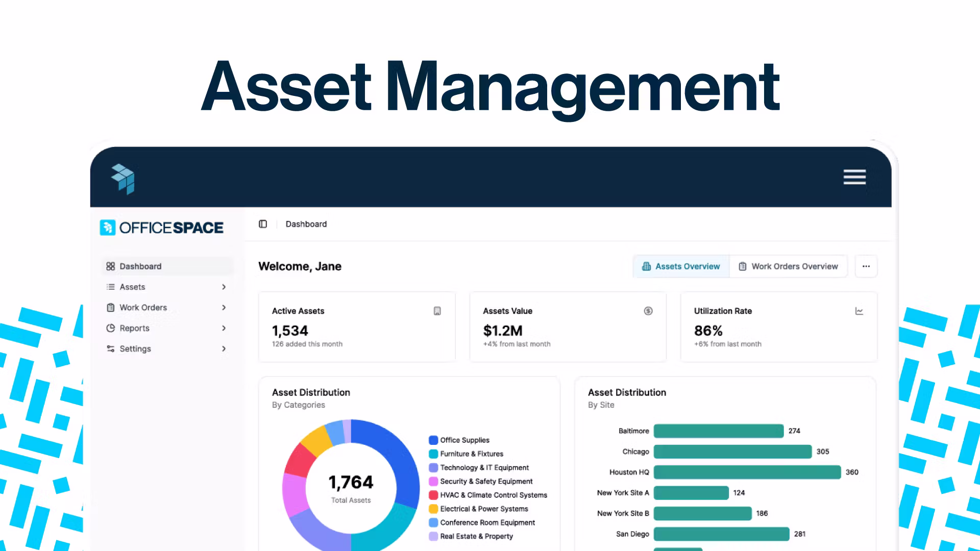980x551 pixels.
Task: Click the OfficeSpace logo in the top navigation bar
Action: (124, 178)
